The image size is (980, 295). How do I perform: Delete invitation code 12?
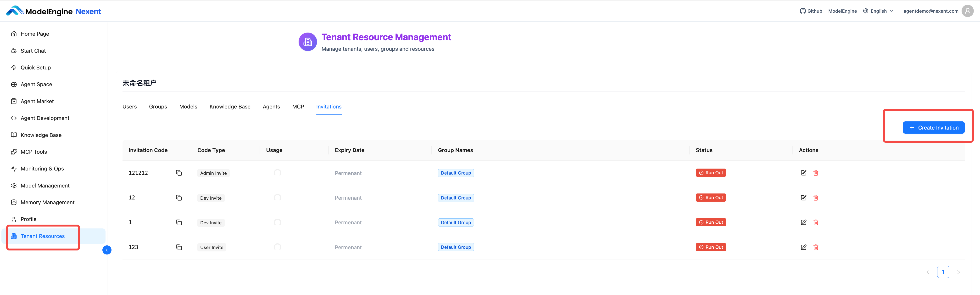click(816, 198)
